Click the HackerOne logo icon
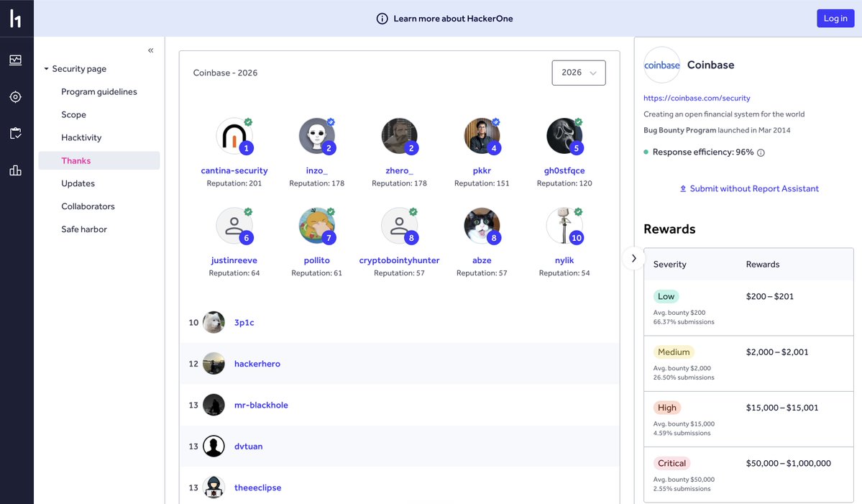 15,18
